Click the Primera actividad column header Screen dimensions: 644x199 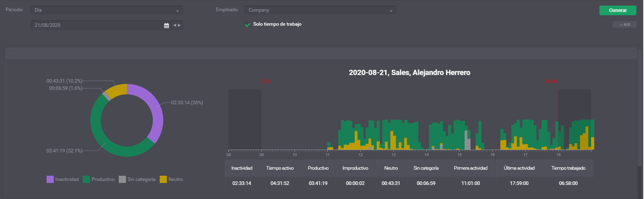pos(471,168)
